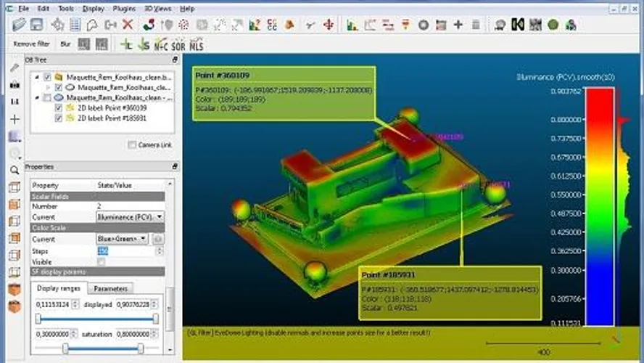Screen dimensions: 644x363
Task: Click the Blur button
Action: 65,44
